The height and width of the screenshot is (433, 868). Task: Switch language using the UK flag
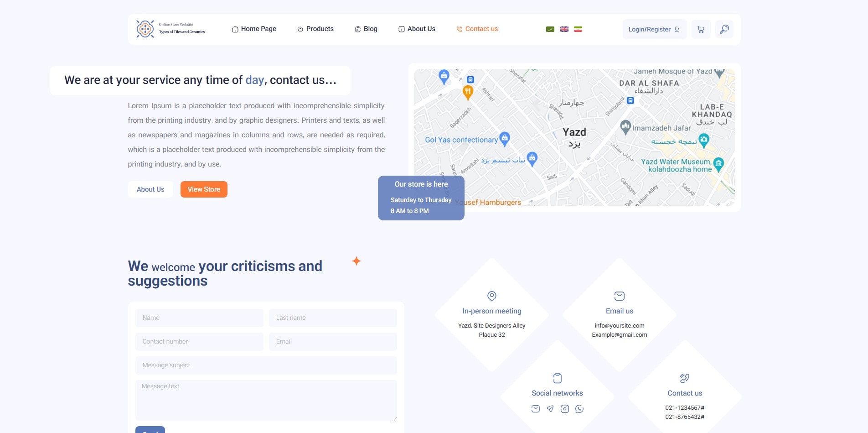564,29
